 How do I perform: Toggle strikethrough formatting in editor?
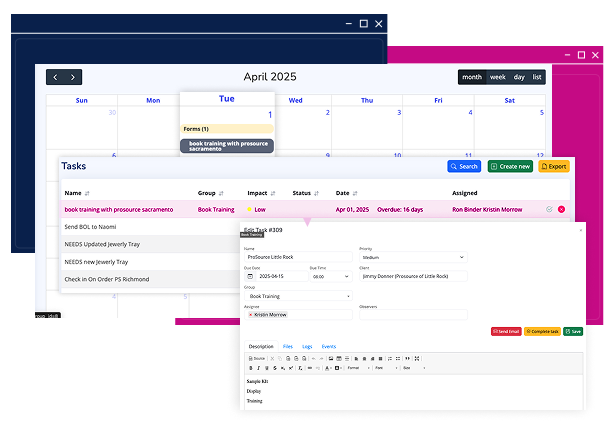275,368
